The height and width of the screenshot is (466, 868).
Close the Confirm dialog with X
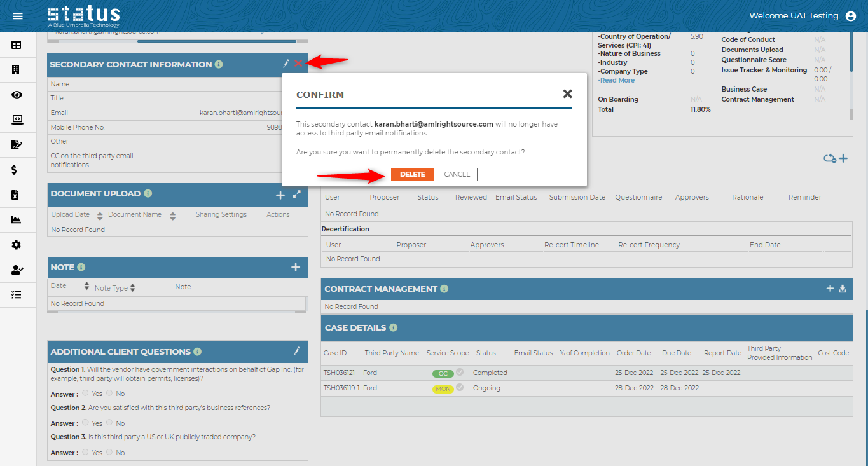tap(567, 94)
